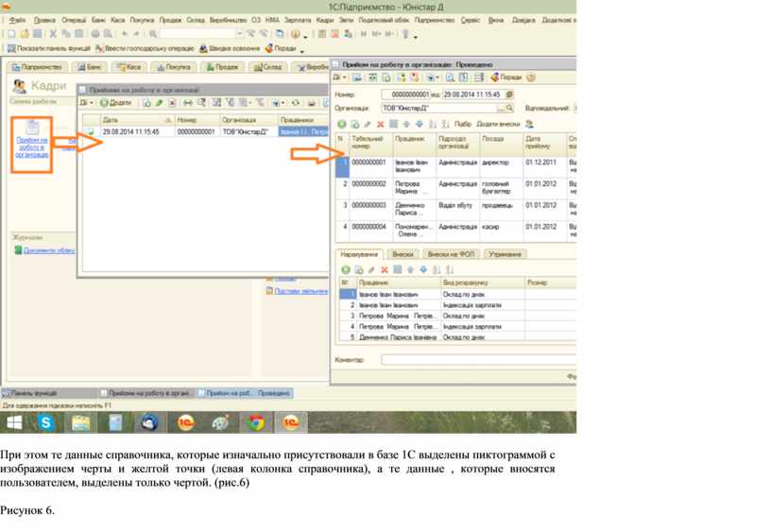Open the calculator icon in main toolbar
Image resolution: width=771 pixels, height=532 pixels.
pos(322,34)
